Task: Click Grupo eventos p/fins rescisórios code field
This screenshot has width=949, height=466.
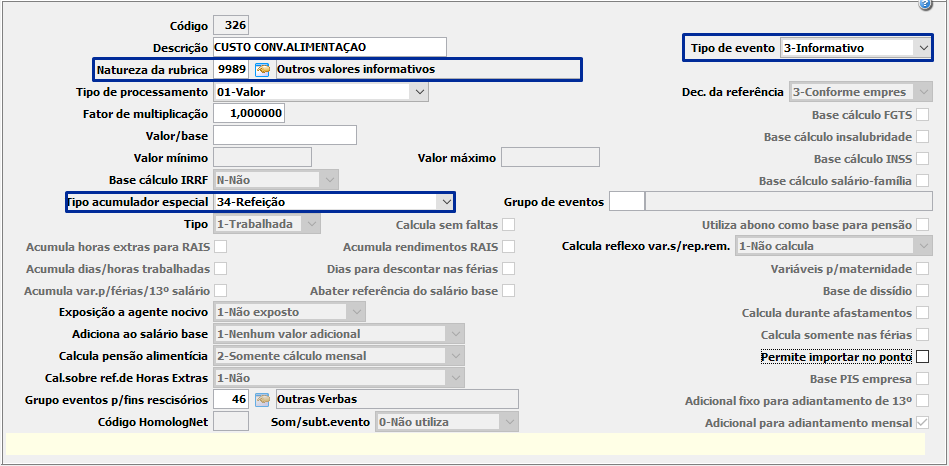Action: coord(231,399)
